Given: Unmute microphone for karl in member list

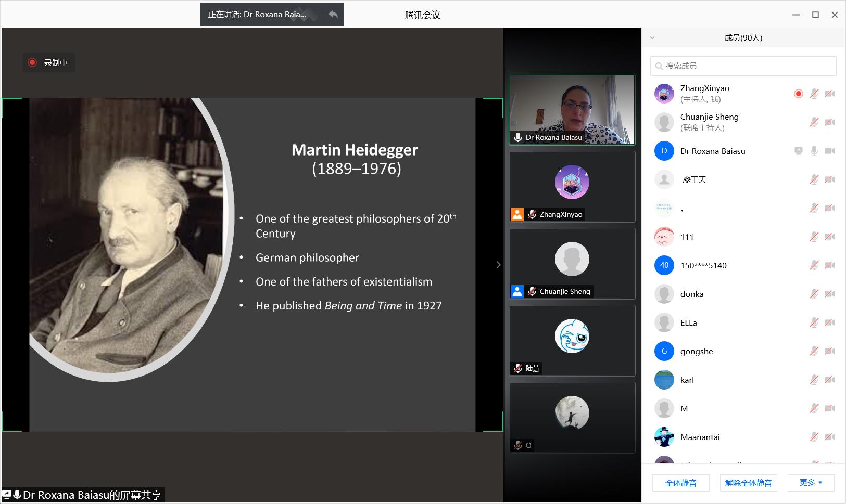Looking at the screenshot, I should tap(814, 380).
